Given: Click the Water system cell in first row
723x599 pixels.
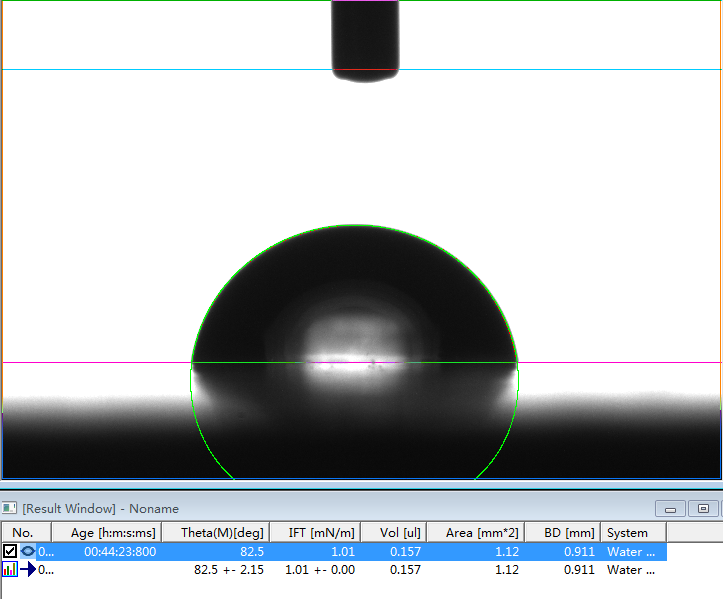Looking at the screenshot, I should 631,551.
